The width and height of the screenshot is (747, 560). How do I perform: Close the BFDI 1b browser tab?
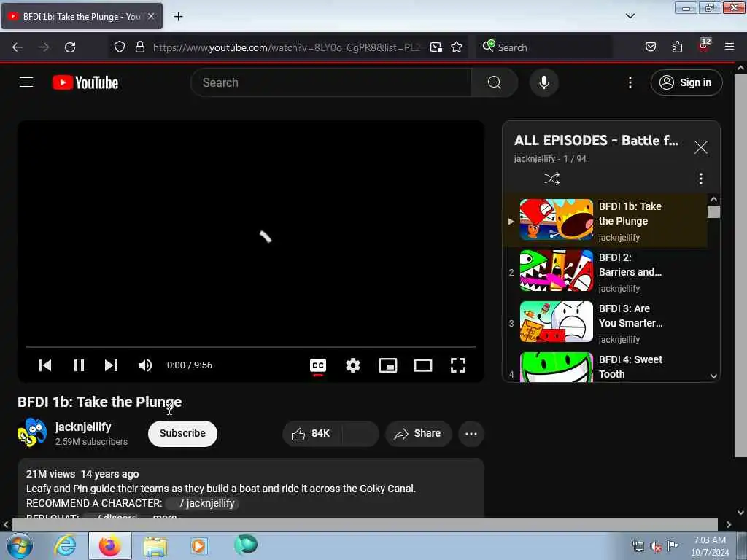click(x=151, y=16)
